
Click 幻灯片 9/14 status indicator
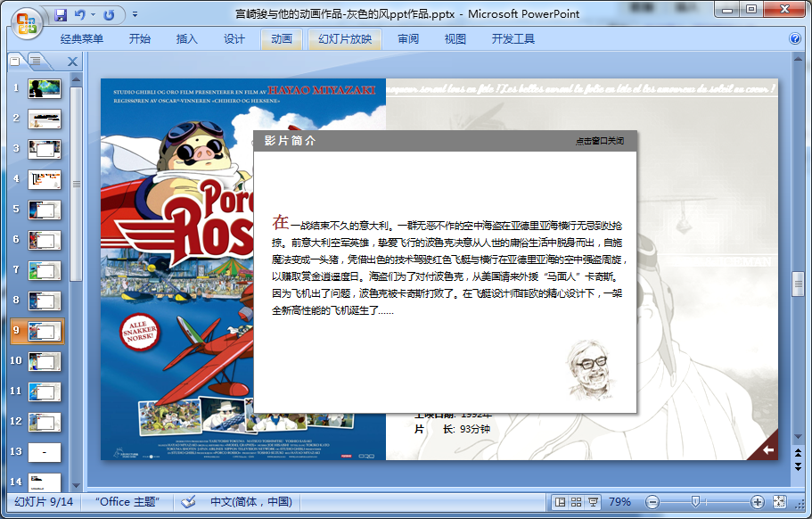coord(44,502)
